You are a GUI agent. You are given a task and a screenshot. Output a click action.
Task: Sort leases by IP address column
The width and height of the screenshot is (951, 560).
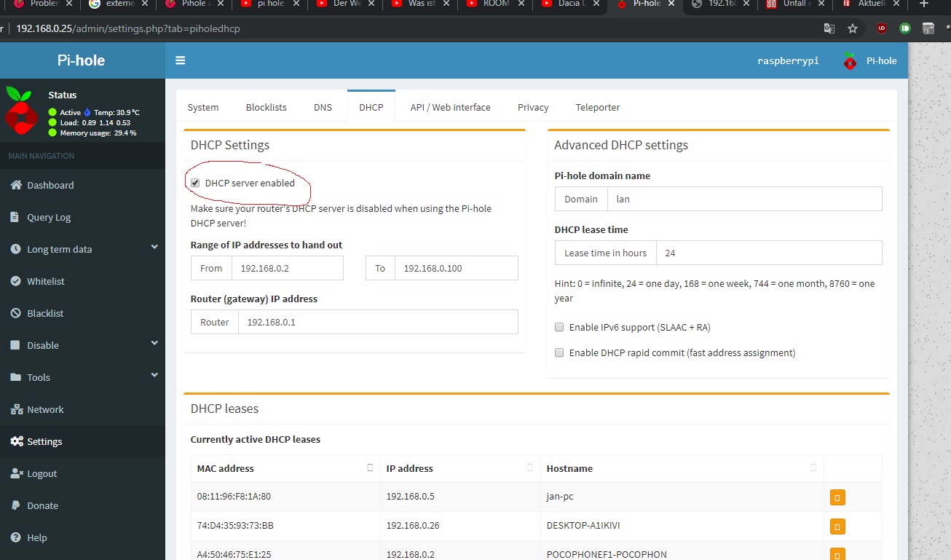pos(460,468)
